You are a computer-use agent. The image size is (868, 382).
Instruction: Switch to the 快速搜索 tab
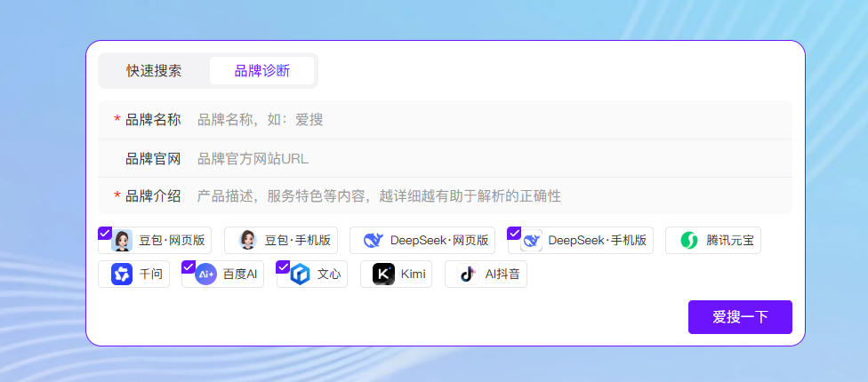coord(154,71)
